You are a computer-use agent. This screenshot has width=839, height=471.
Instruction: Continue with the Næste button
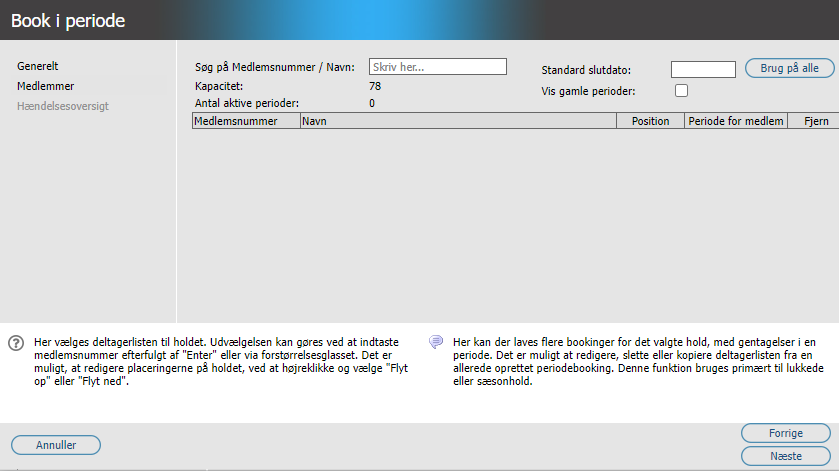pos(785,456)
